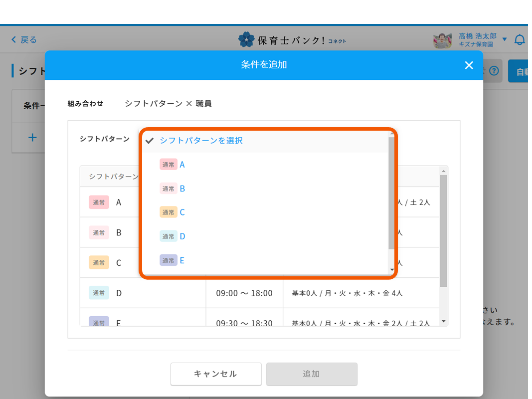532x399 pixels.
Task: Choose shift pattern B option
Action: 182,189
